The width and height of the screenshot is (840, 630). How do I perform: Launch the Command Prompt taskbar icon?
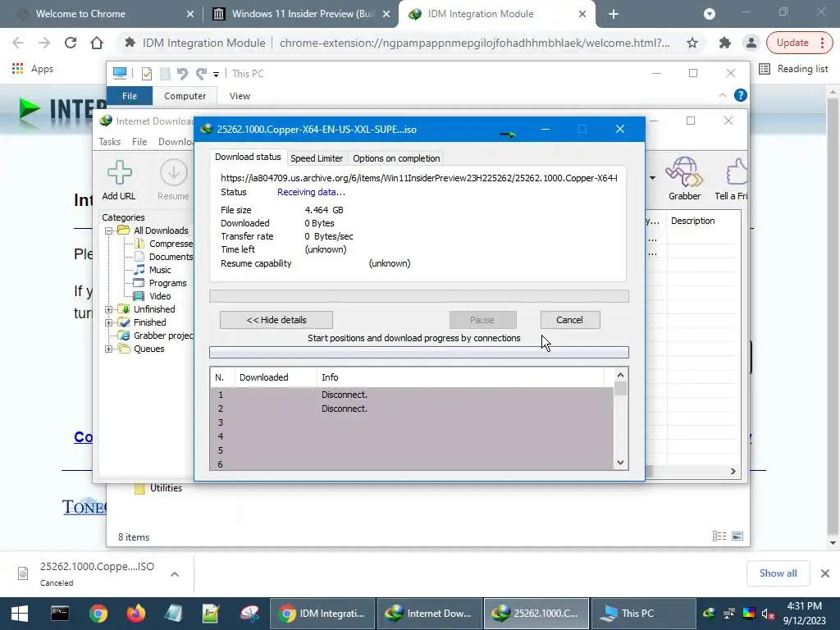(59, 614)
